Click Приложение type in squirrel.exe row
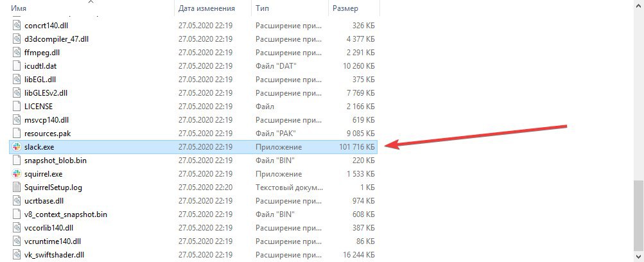Viewport: 644px width, 262px height. pos(279,174)
